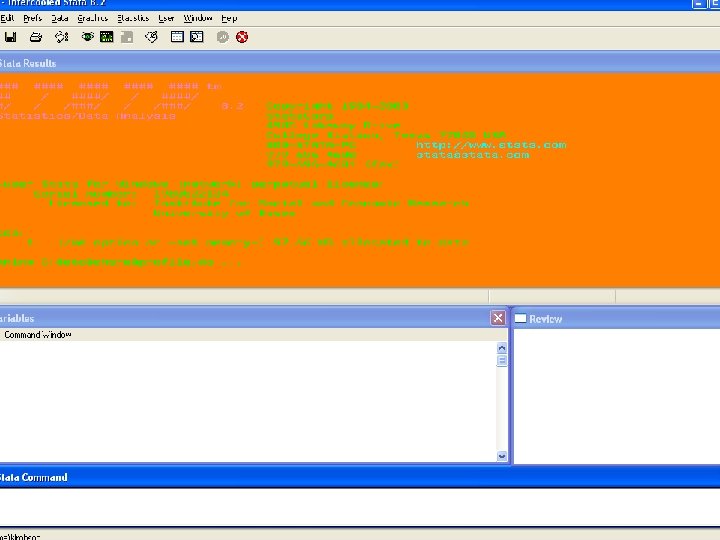Click the stata@stata.com email link
Screen dimensions: 720x540
pos(472,155)
